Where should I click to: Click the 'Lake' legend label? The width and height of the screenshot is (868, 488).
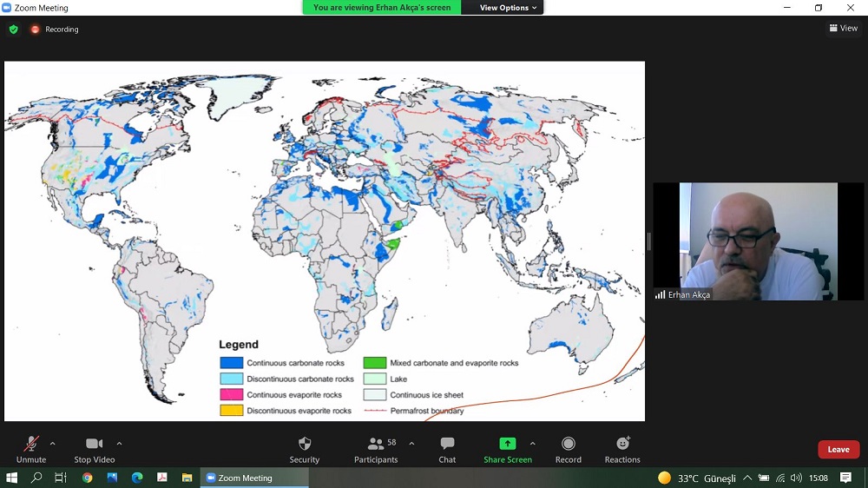398,379
